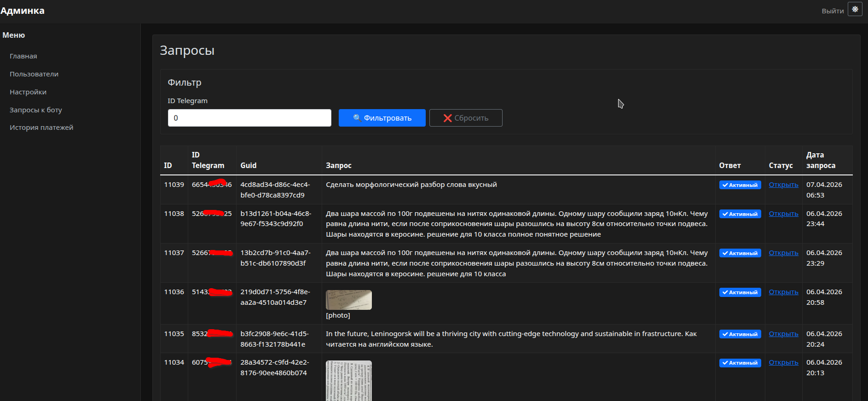Screen dimensions: 868x401
Task: Open Настройки in the sidebar
Action: [28, 92]
